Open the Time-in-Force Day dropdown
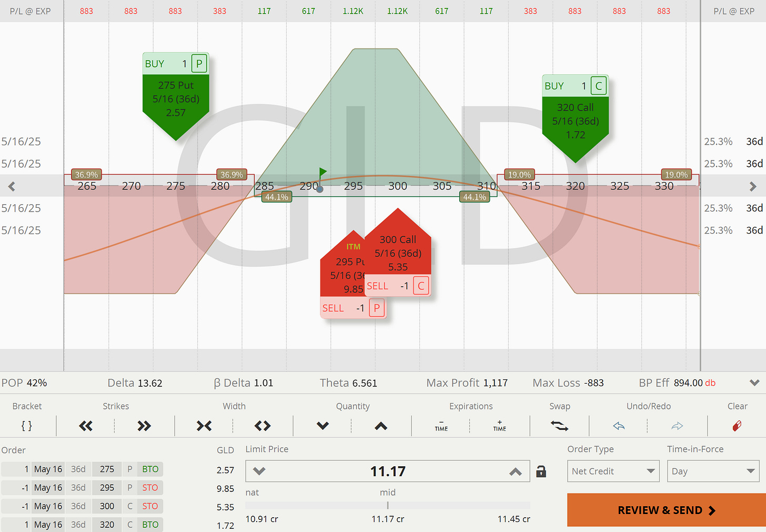 (x=713, y=471)
